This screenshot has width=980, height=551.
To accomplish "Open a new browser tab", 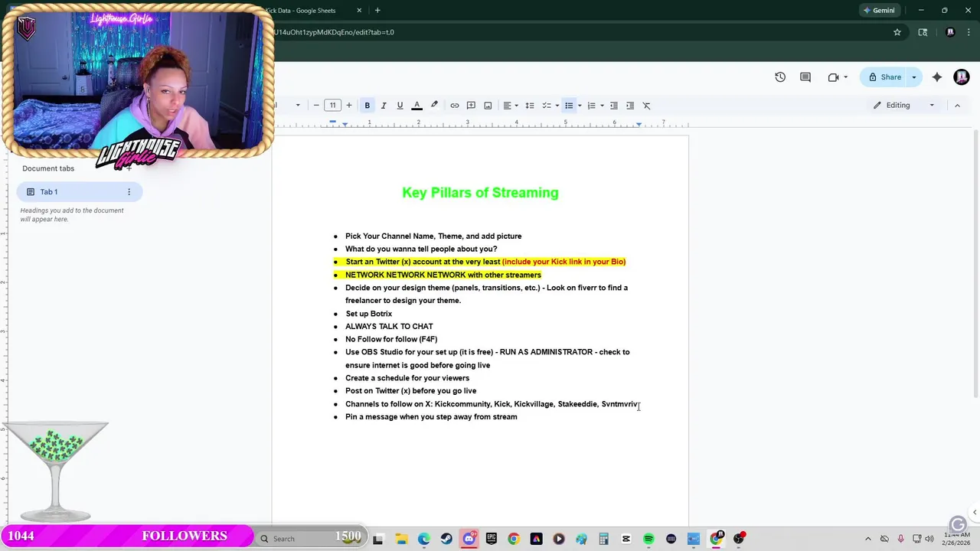I will point(377,11).
